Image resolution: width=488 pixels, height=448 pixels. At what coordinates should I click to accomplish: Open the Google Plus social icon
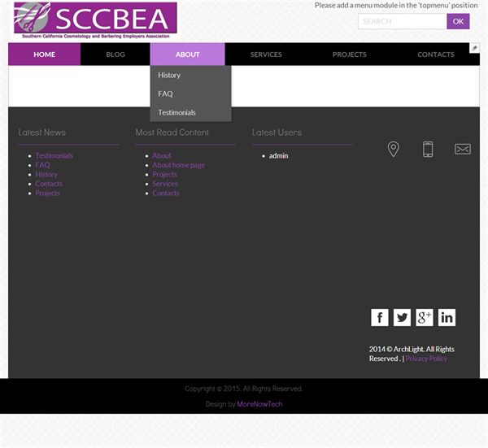point(425,317)
